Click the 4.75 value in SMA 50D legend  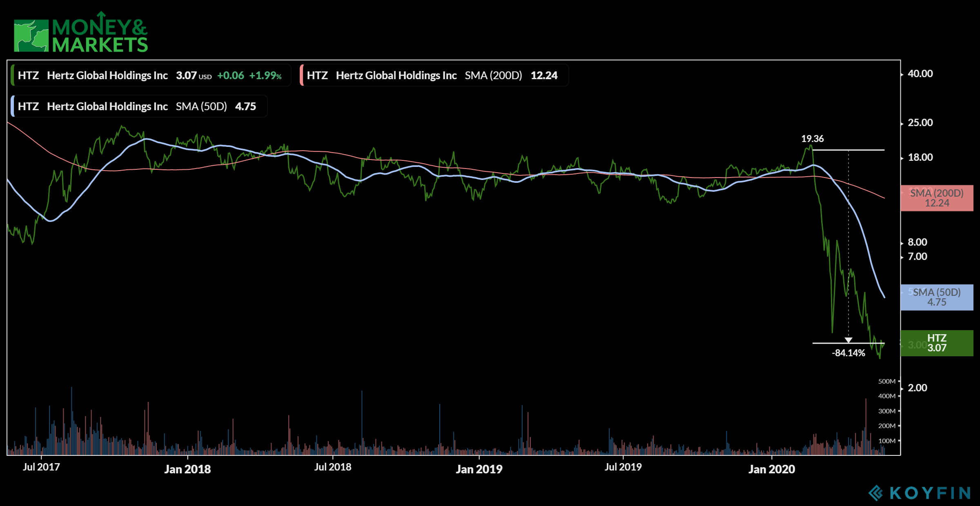pos(245,107)
